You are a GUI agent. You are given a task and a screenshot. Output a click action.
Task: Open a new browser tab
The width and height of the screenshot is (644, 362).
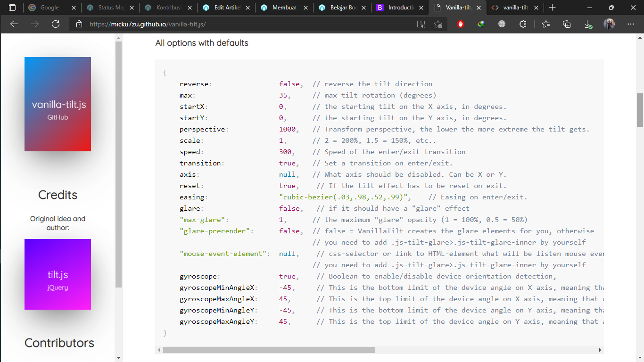pyautogui.click(x=553, y=8)
